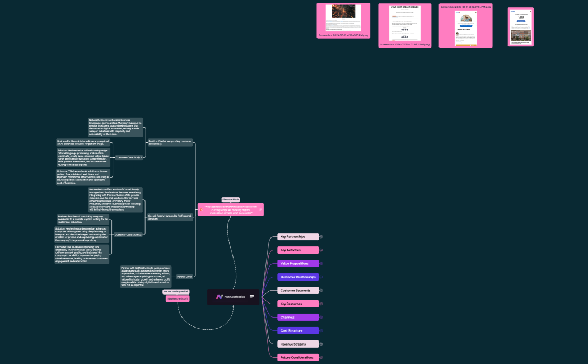This screenshot has width=588, height=364.
Task: Expand the Key Resources branch
Action: 321,304
